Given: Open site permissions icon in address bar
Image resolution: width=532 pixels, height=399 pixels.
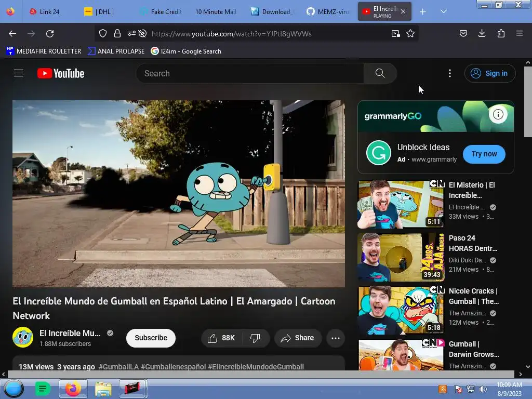Looking at the screenshot, I should point(131,33).
